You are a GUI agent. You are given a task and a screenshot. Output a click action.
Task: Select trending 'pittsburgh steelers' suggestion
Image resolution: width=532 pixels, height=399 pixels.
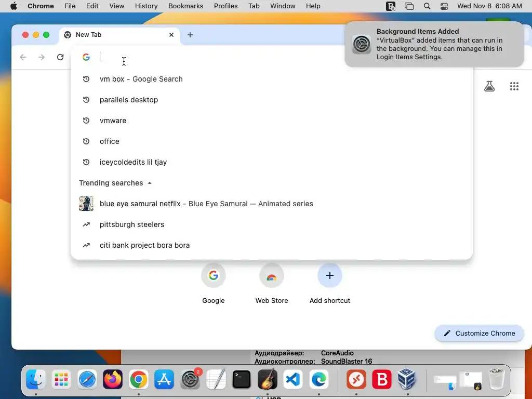click(x=271, y=224)
